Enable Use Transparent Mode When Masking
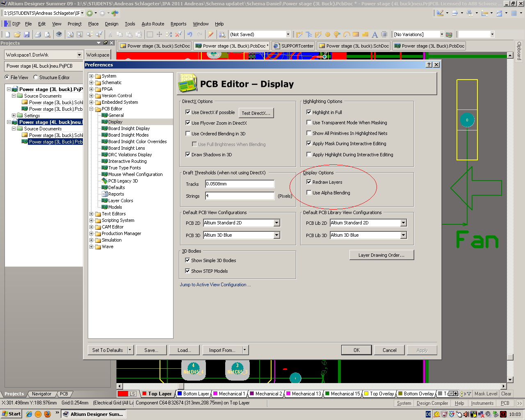The height and width of the screenshot is (420, 525). 309,123
